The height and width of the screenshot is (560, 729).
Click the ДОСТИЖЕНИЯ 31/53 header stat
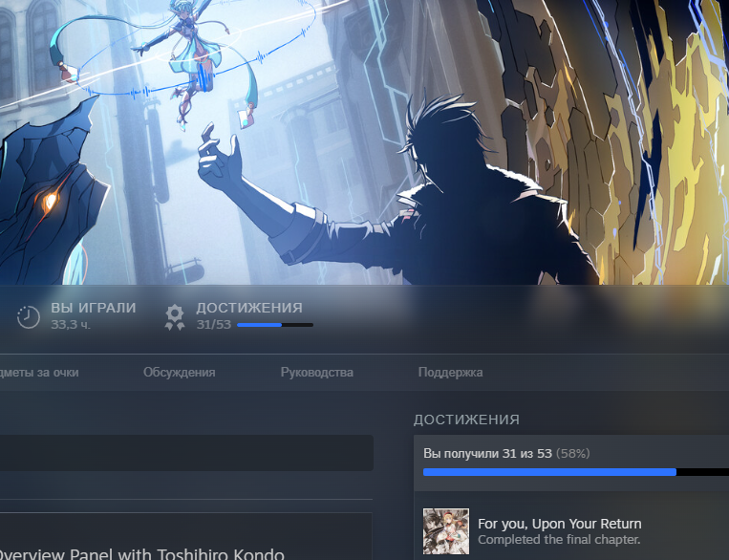pyautogui.click(x=239, y=315)
